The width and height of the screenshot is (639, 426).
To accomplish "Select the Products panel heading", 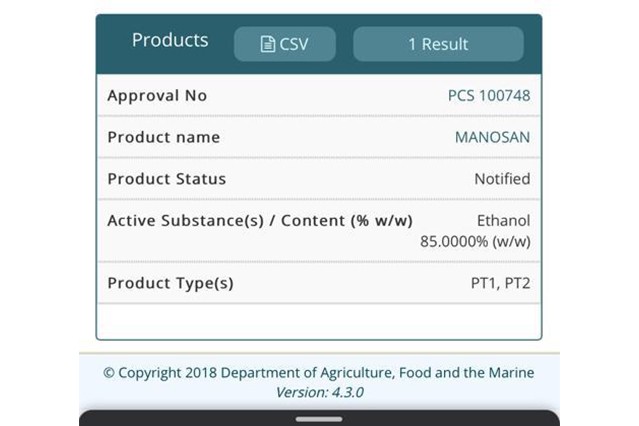I will click(x=170, y=40).
